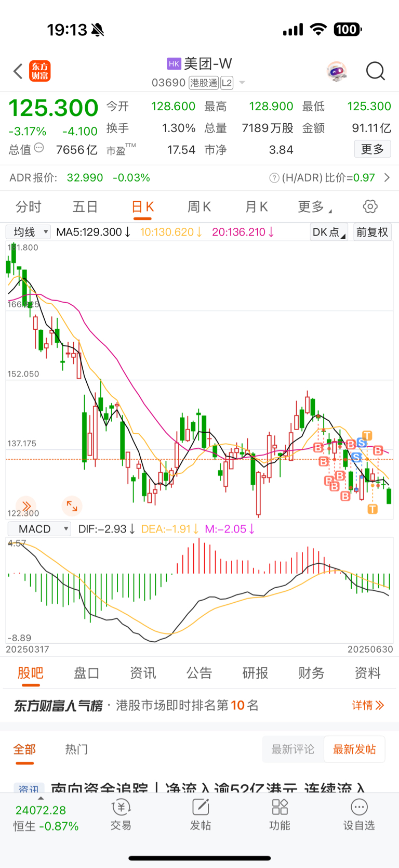
Task: Tap the 市盈 17.54 value
Action: point(181,150)
